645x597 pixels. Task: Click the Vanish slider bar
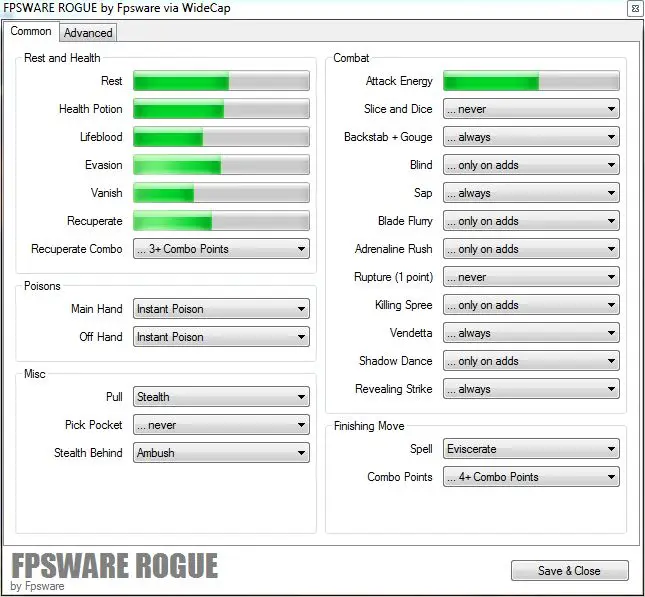point(221,193)
